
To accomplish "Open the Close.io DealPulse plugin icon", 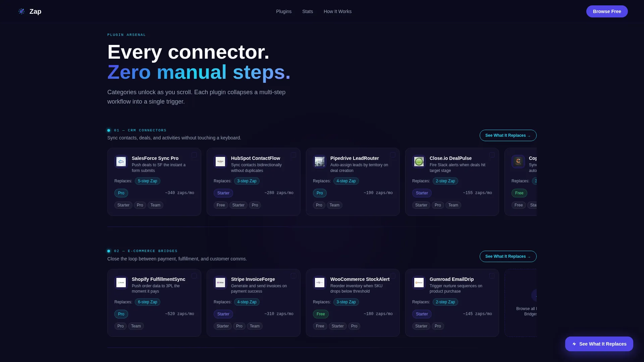I will [419, 162].
